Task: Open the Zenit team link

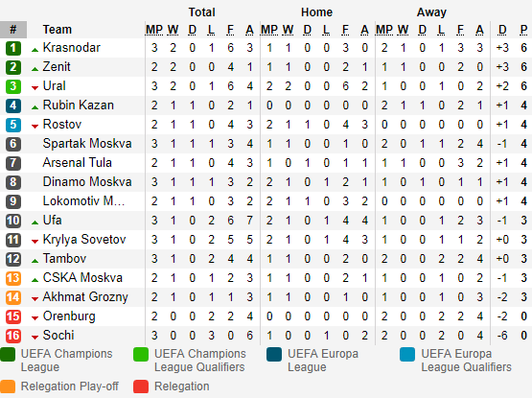Action: pyautogui.click(x=57, y=67)
